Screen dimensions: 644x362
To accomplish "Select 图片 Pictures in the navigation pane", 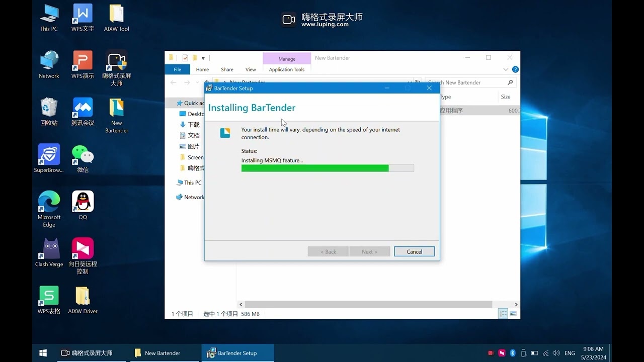I will [190, 146].
